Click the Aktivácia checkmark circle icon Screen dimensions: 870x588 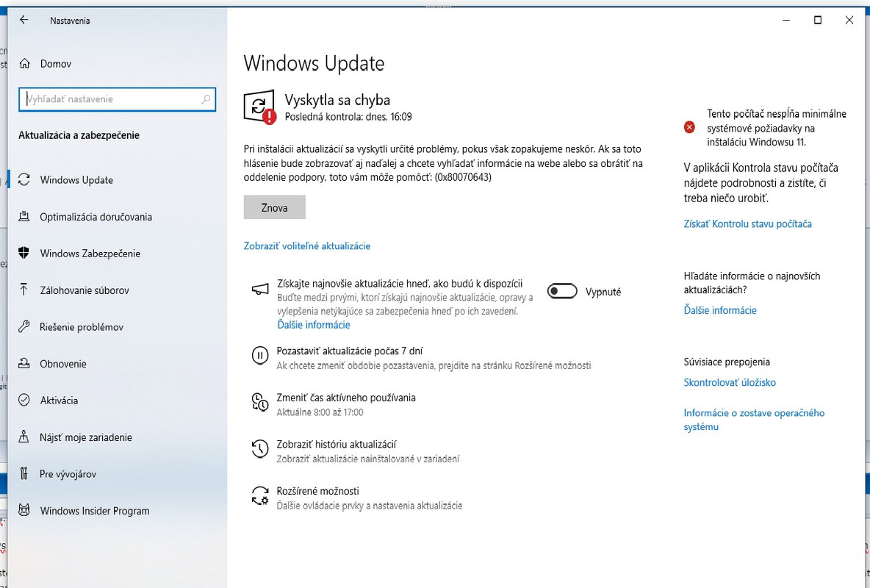[24, 400]
